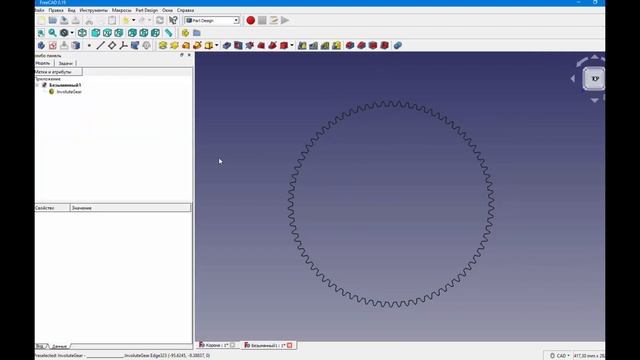This screenshot has height=360, width=640.
Task: Click the Pocket tool icon
Action: coord(227,45)
